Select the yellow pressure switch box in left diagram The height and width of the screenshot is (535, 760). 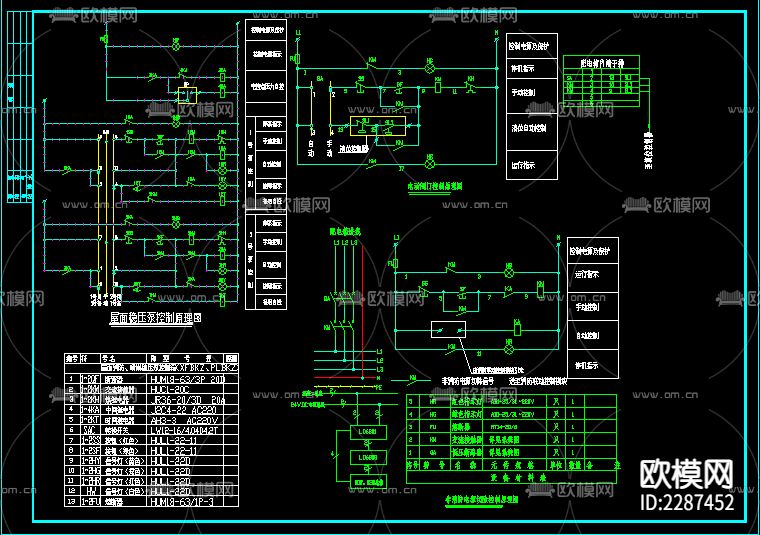click(185, 95)
